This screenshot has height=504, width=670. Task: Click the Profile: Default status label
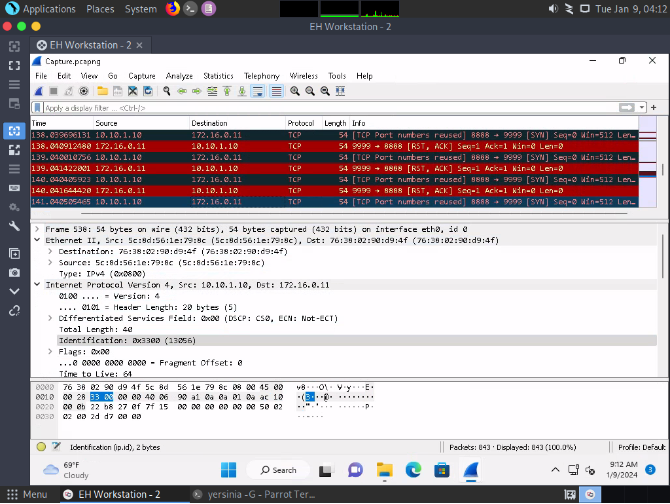coord(641,446)
